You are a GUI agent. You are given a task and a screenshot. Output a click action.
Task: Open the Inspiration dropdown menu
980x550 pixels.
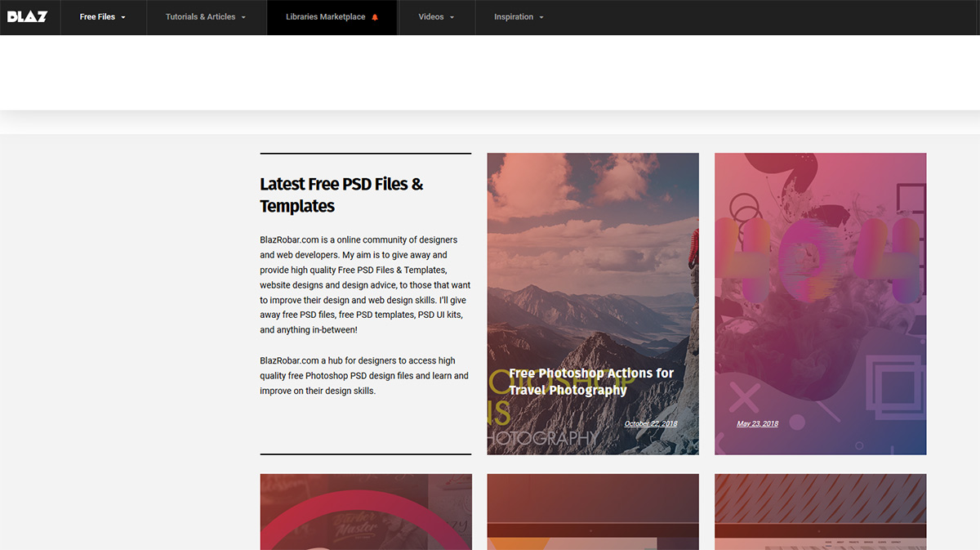pyautogui.click(x=519, y=17)
